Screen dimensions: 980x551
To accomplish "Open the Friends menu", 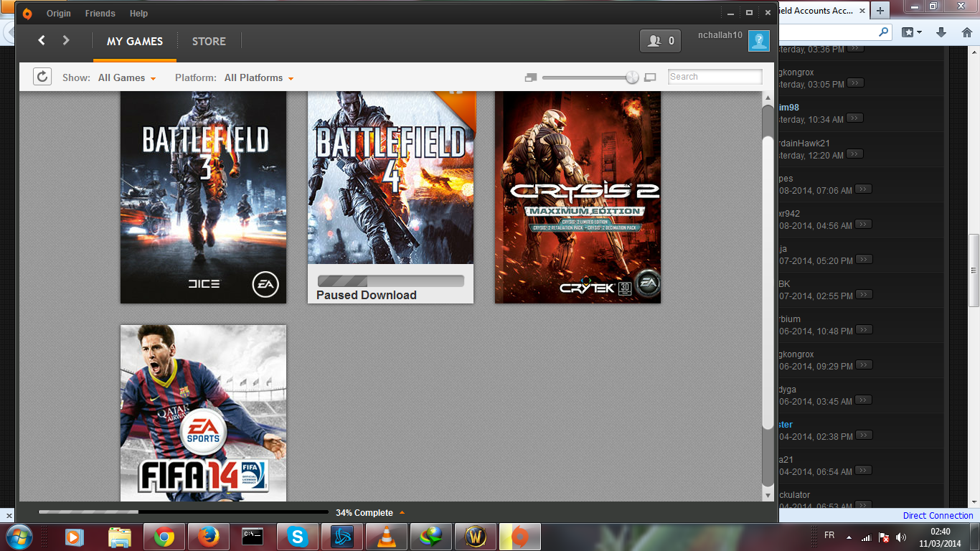I will pyautogui.click(x=100, y=13).
